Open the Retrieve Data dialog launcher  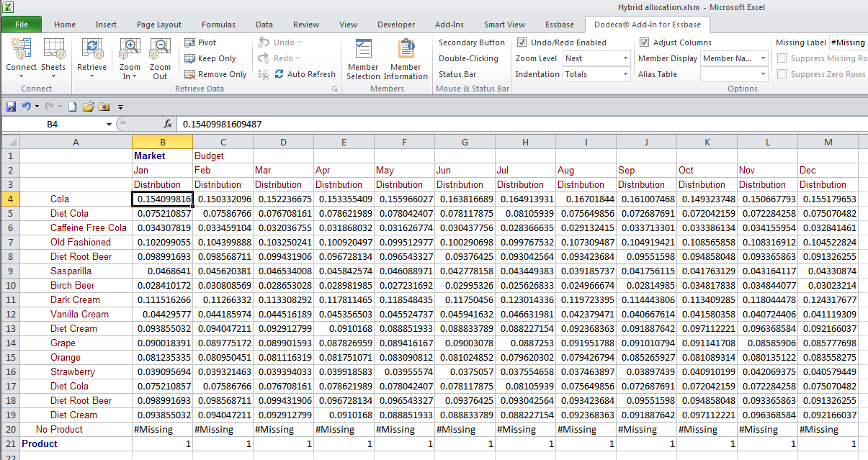[x=334, y=89]
